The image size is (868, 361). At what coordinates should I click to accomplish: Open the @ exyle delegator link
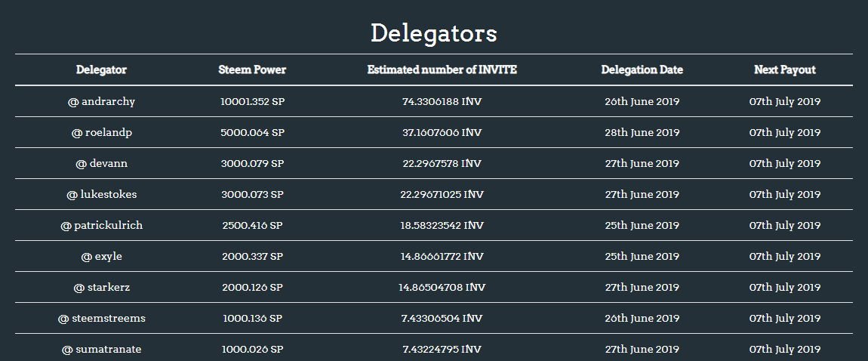[x=101, y=257]
